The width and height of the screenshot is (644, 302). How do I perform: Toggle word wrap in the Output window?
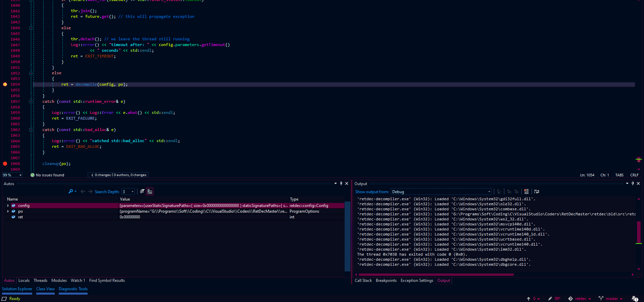(536, 191)
